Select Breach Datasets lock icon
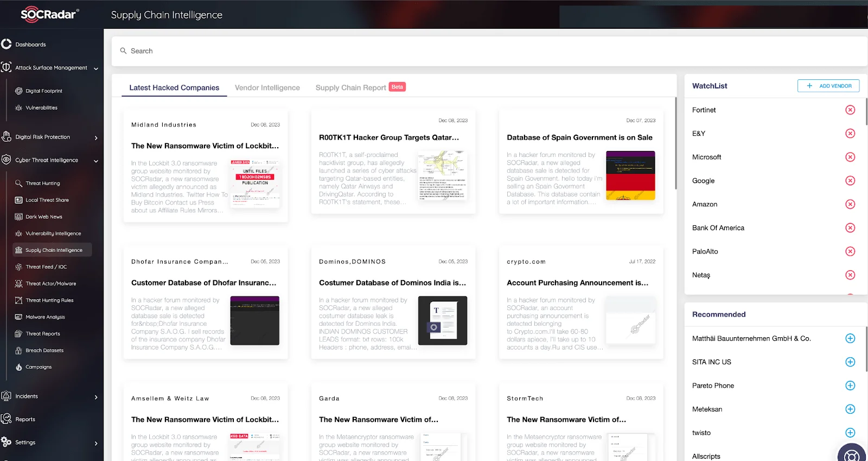This screenshot has width=868, height=461. pyautogui.click(x=19, y=350)
